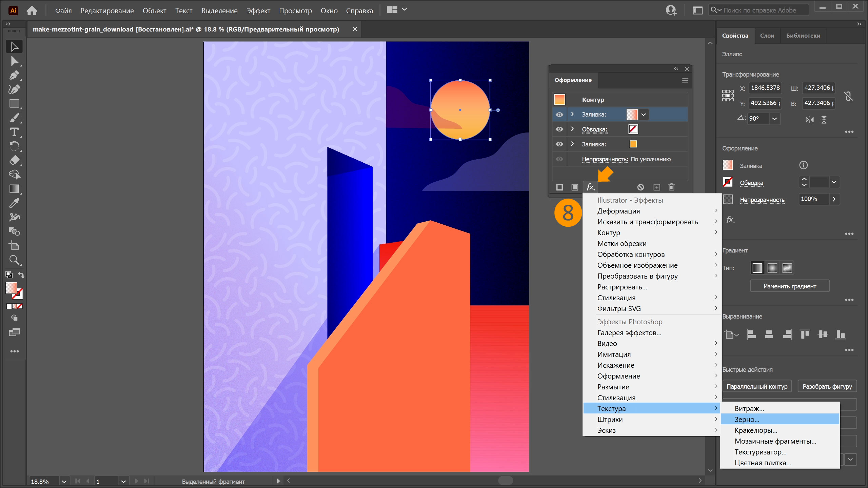The height and width of the screenshot is (488, 868).
Task: Select the Type tool
Action: click(x=14, y=132)
